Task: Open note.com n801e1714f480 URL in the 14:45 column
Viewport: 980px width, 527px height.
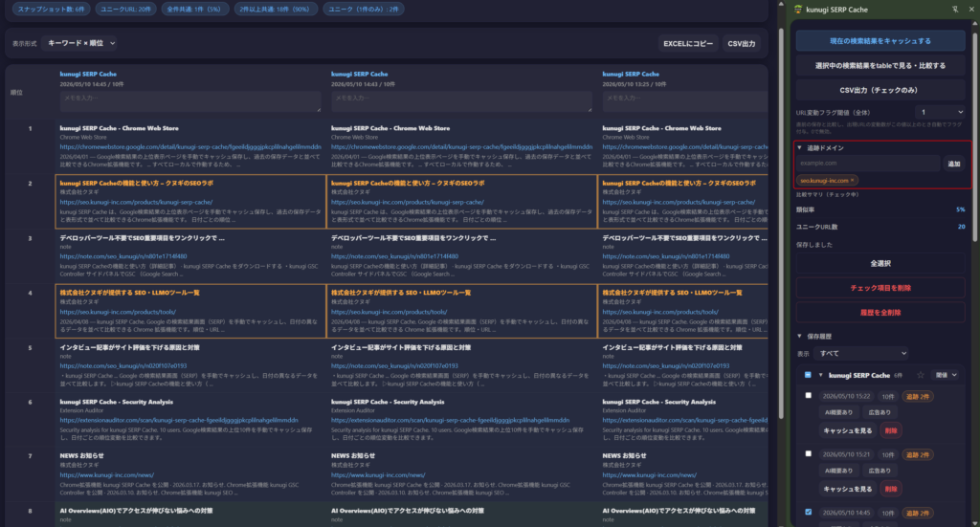Action: tap(123, 256)
